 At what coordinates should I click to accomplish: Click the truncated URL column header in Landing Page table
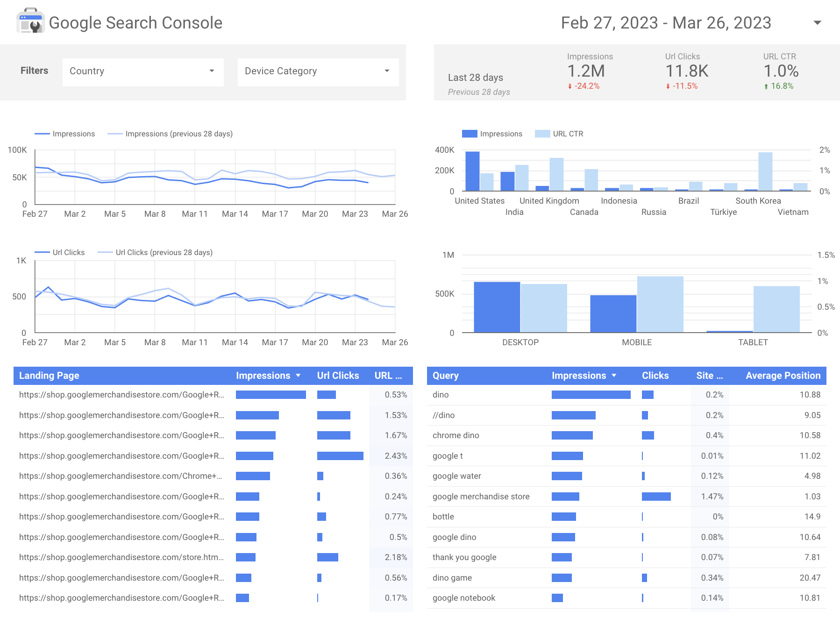388,376
